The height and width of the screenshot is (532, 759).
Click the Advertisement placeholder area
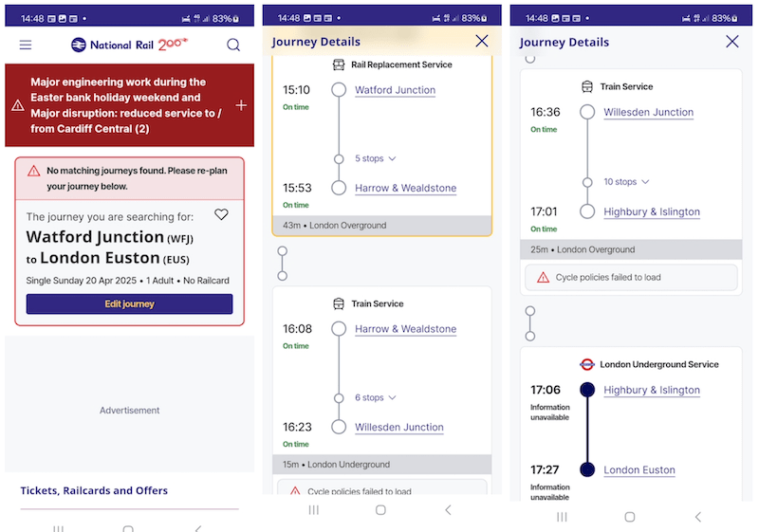130,410
